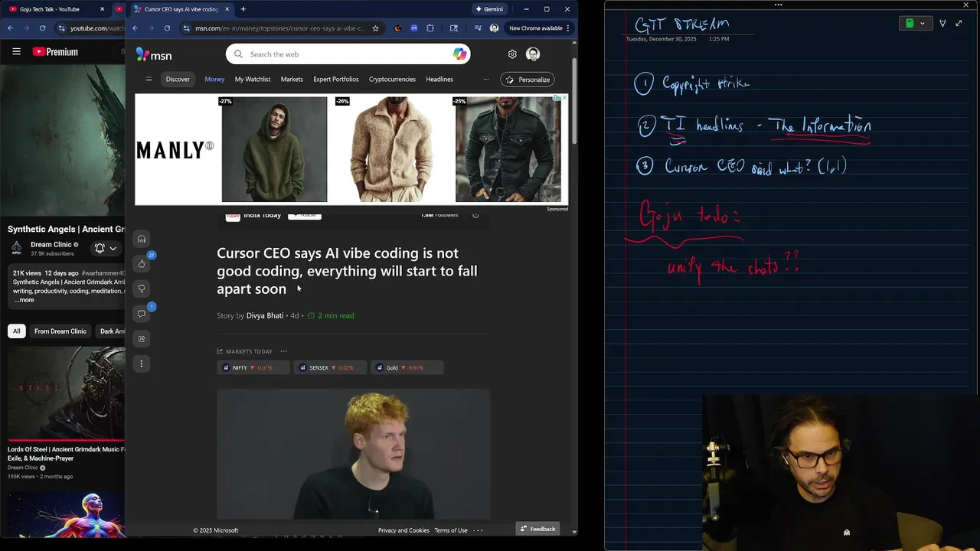The height and width of the screenshot is (551, 980).
Task: Open article comments icon
Action: 142,314
